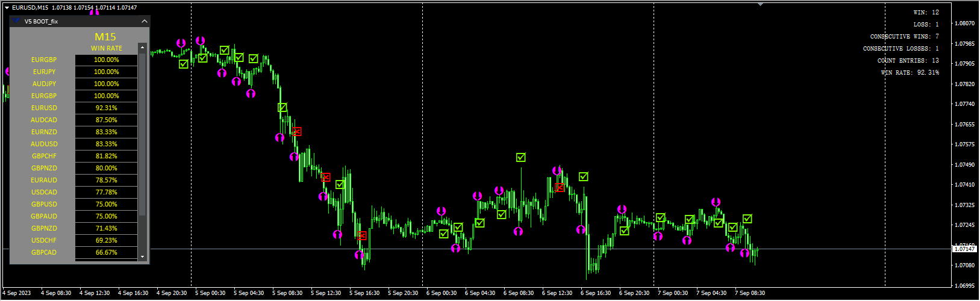
Task: Click the WIN RATE column header
Action: pos(107,48)
